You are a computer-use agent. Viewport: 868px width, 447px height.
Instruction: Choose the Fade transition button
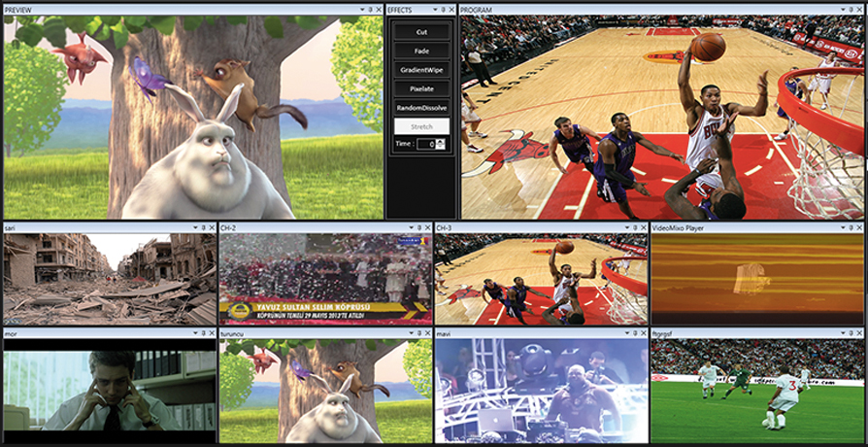pyautogui.click(x=421, y=51)
